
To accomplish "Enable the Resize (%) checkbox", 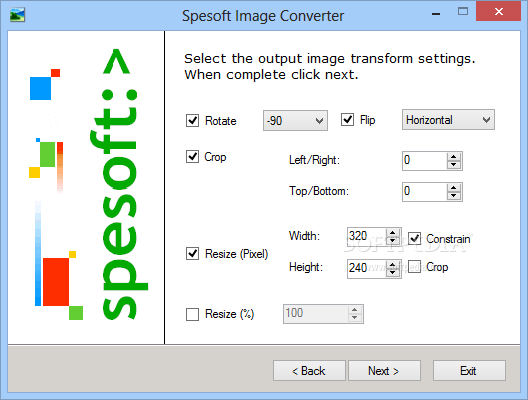I will click(x=192, y=314).
